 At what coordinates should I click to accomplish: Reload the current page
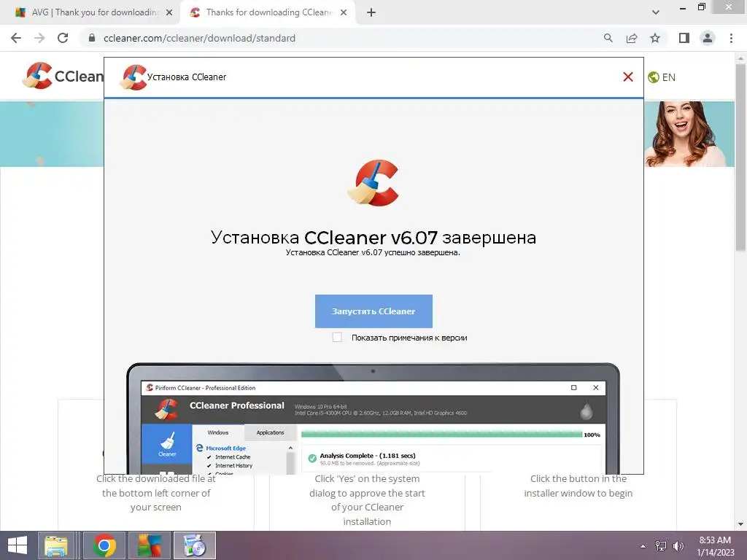(x=63, y=38)
